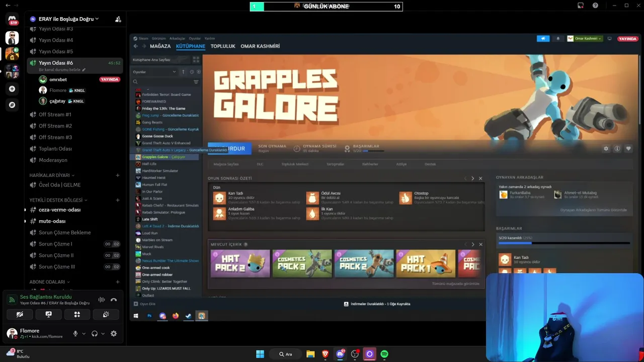Open Görünüm menu in Steam menu bar
The height and width of the screenshot is (362, 644).
[158, 38]
